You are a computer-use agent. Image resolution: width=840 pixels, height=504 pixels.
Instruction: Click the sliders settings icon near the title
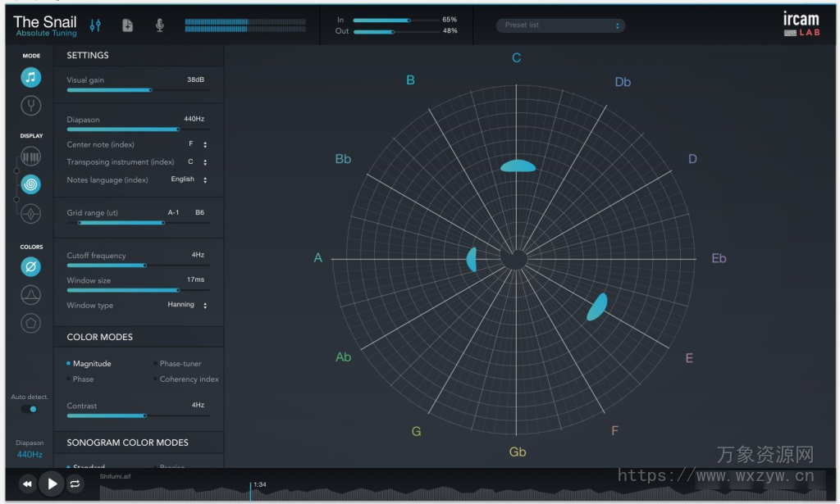pyautogui.click(x=95, y=25)
